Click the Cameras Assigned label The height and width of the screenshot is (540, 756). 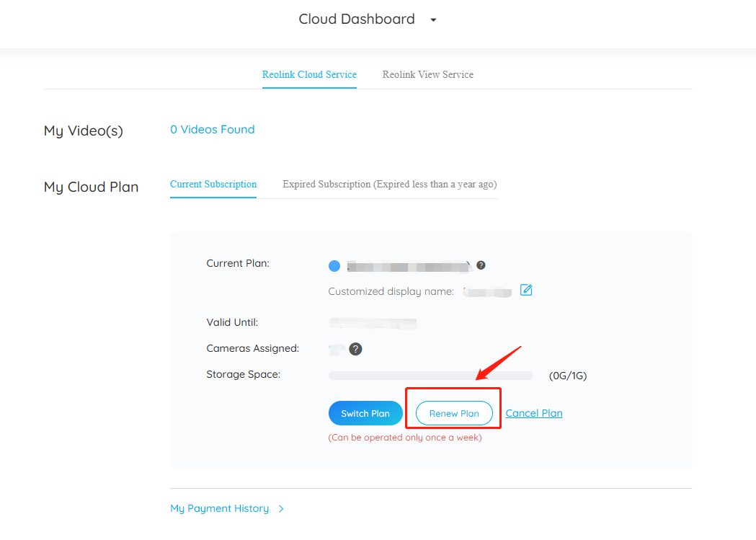[253, 348]
